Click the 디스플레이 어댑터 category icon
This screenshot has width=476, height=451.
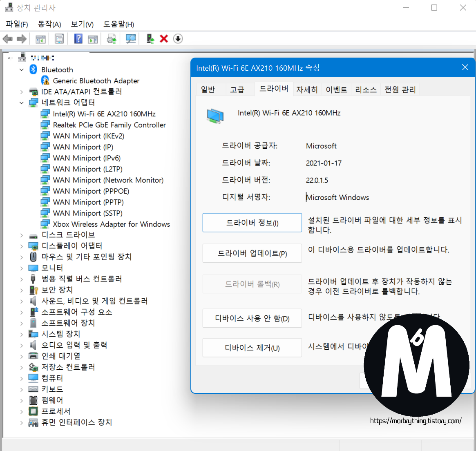point(33,246)
